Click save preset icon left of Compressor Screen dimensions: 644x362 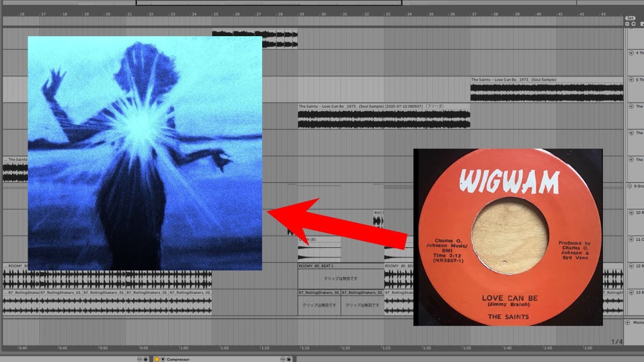coord(145,359)
